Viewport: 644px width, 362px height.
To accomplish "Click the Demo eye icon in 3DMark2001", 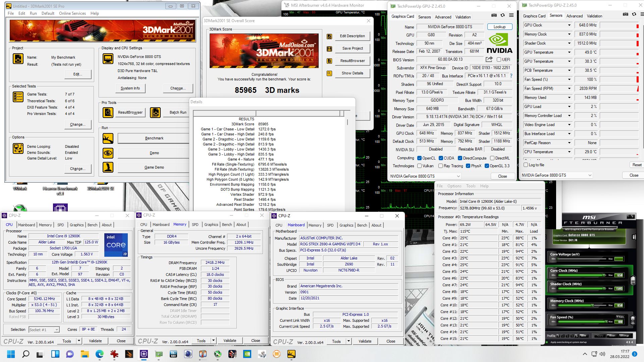I will (108, 153).
